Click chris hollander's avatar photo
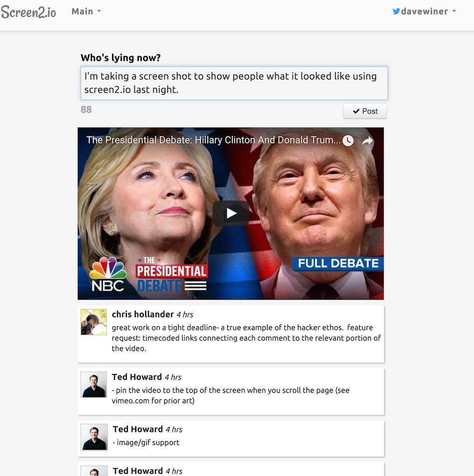 94,322
